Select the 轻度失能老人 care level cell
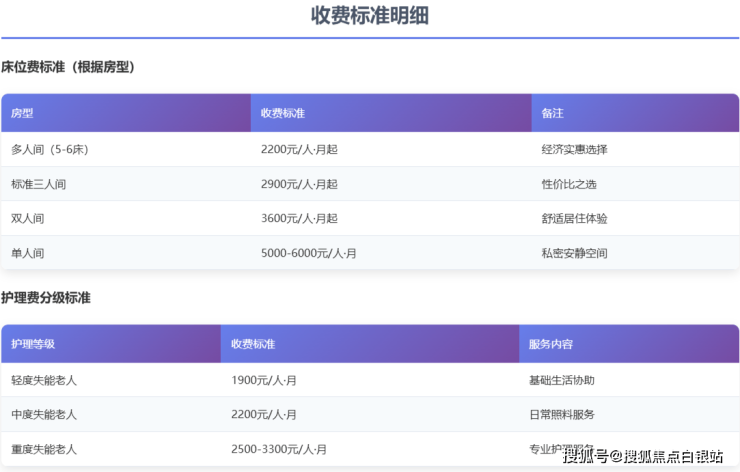This screenshot has width=740, height=472. point(44,380)
